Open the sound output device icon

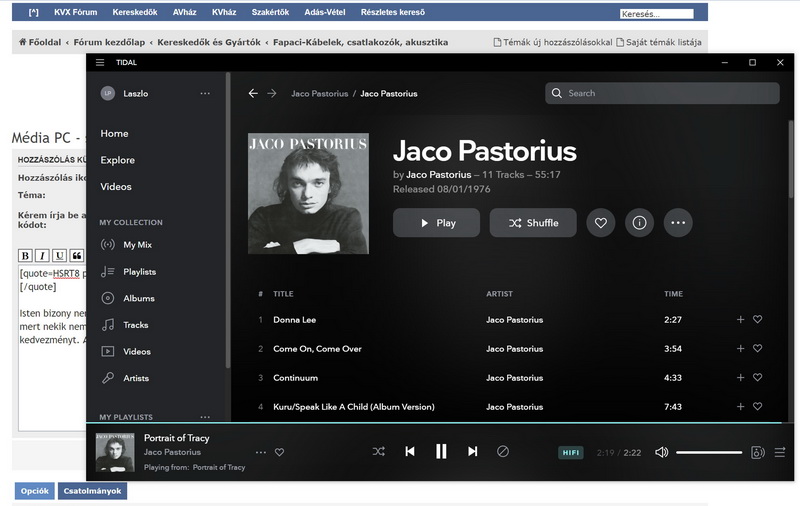coord(758,452)
